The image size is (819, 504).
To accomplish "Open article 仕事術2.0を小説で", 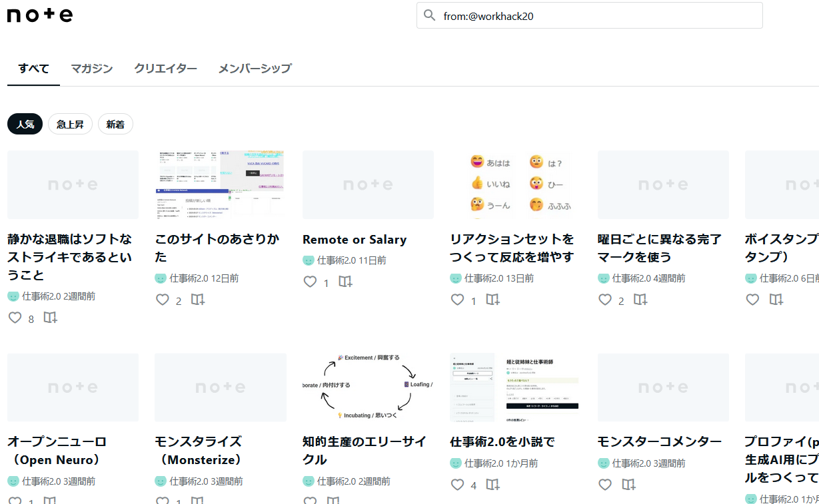I will [x=502, y=442].
